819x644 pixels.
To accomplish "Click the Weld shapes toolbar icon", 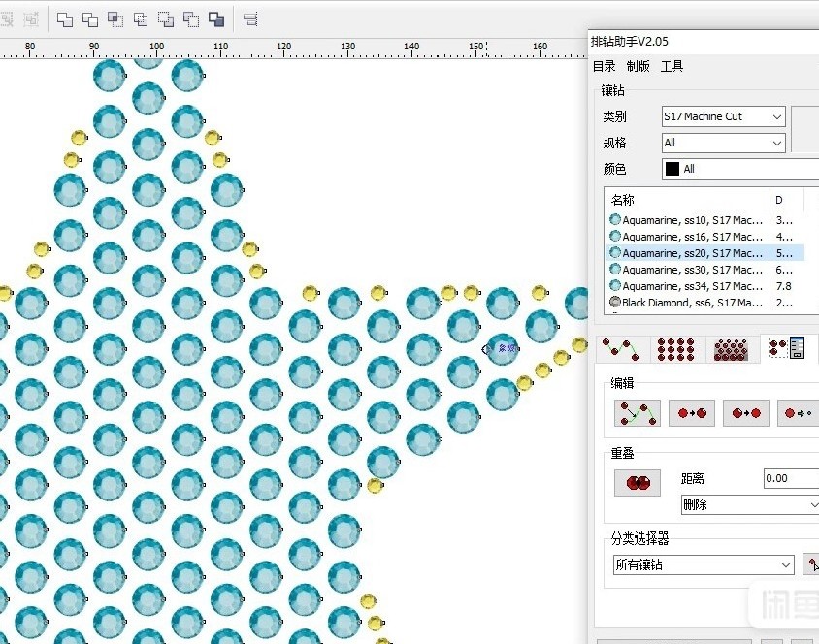I will (65, 18).
